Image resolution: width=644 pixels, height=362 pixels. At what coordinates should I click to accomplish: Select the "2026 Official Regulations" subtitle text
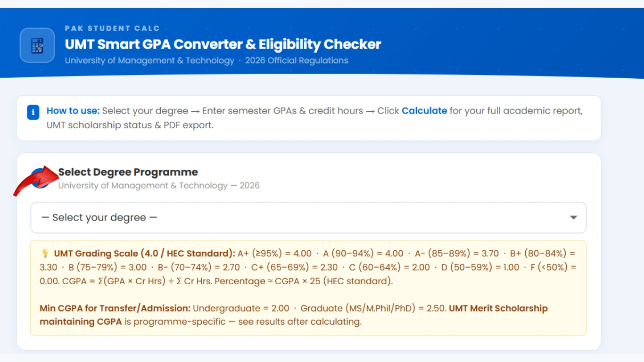tap(297, 60)
